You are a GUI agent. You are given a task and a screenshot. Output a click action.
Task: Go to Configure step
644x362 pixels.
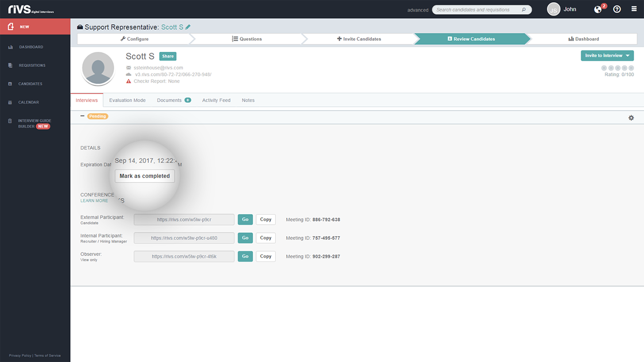tap(134, 39)
